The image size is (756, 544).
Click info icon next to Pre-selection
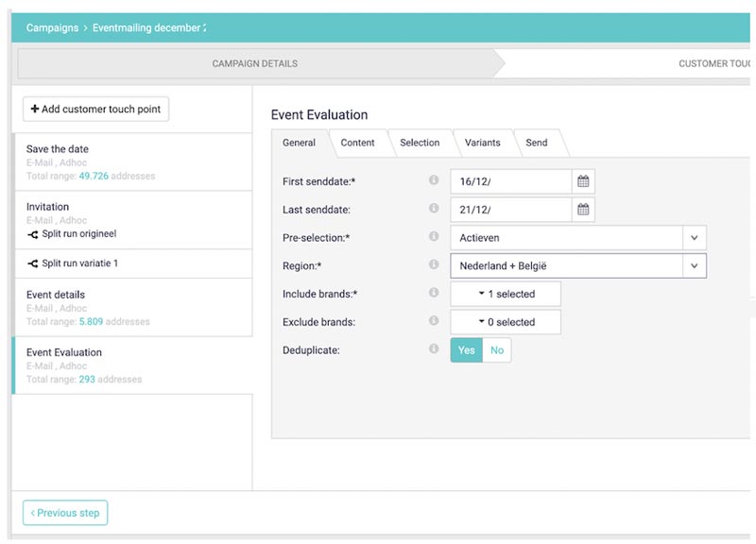[434, 237]
